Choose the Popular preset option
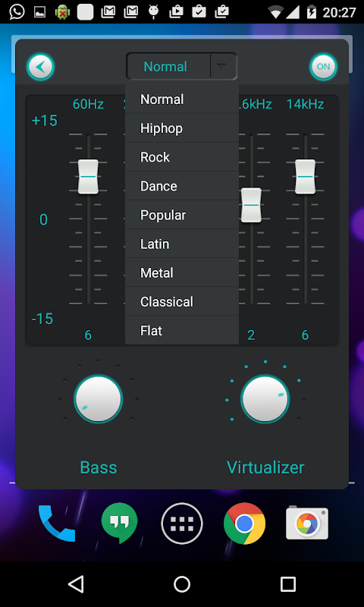The image size is (364, 607). 181,215
